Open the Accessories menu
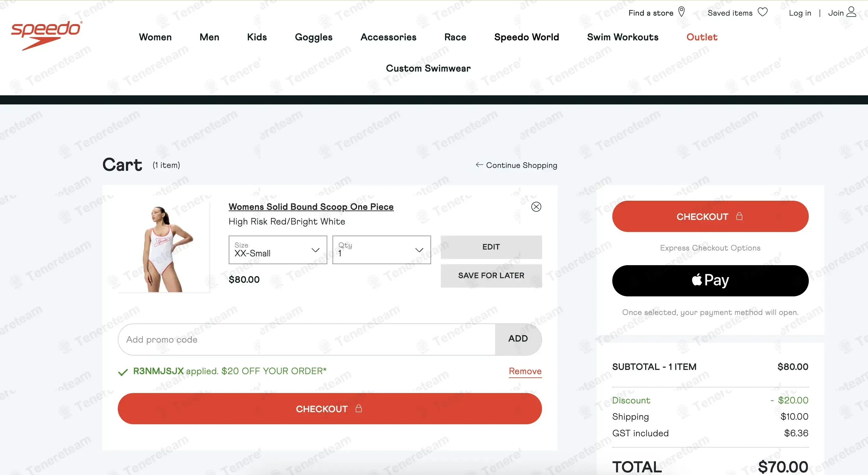The width and height of the screenshot is (868, 475). click(388, 37)
